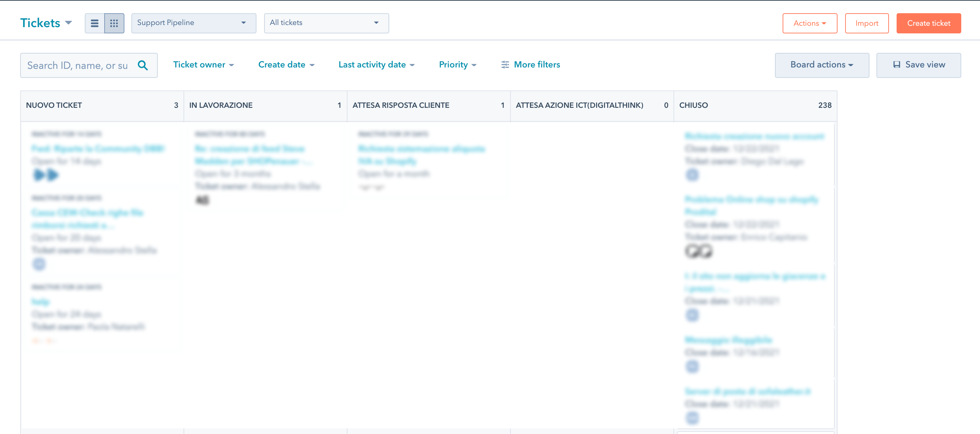Click the ATTESA RISPOSTA CLIENTE column header
Screen dimensions: 980x434
tap(428, 105)
